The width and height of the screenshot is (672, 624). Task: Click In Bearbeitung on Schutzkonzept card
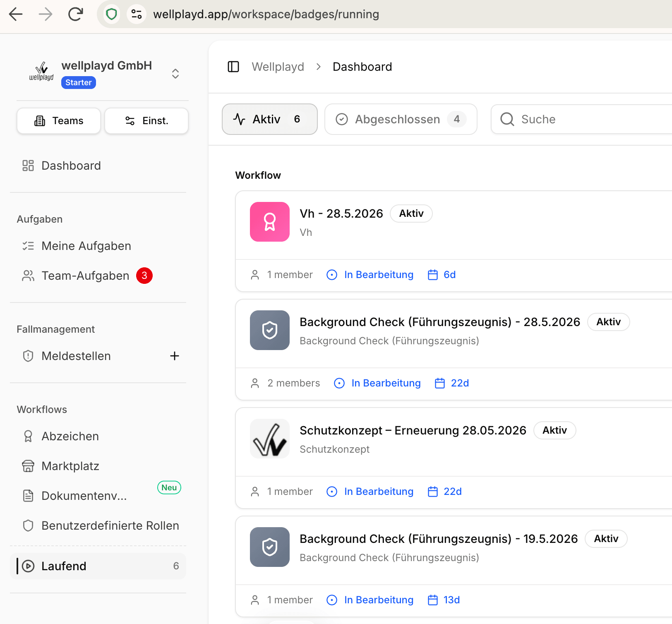pos(370,492)
